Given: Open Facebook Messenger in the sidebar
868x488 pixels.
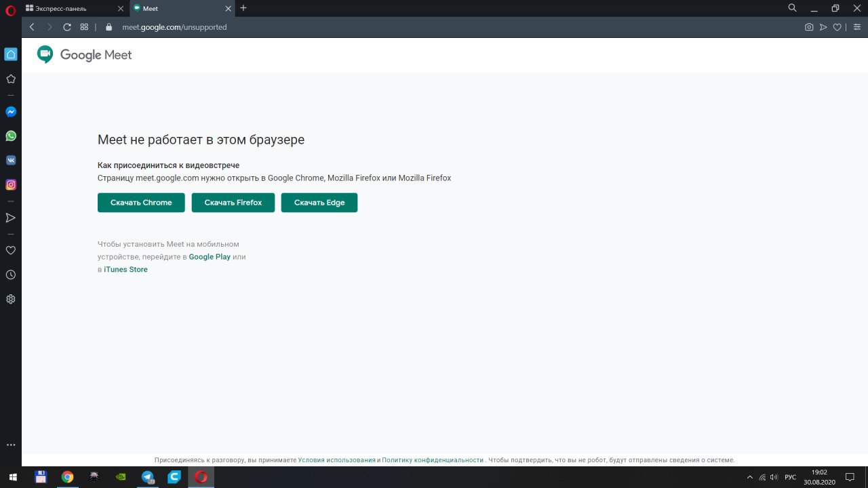Looking at the screenshot, I should click(11, 112).
